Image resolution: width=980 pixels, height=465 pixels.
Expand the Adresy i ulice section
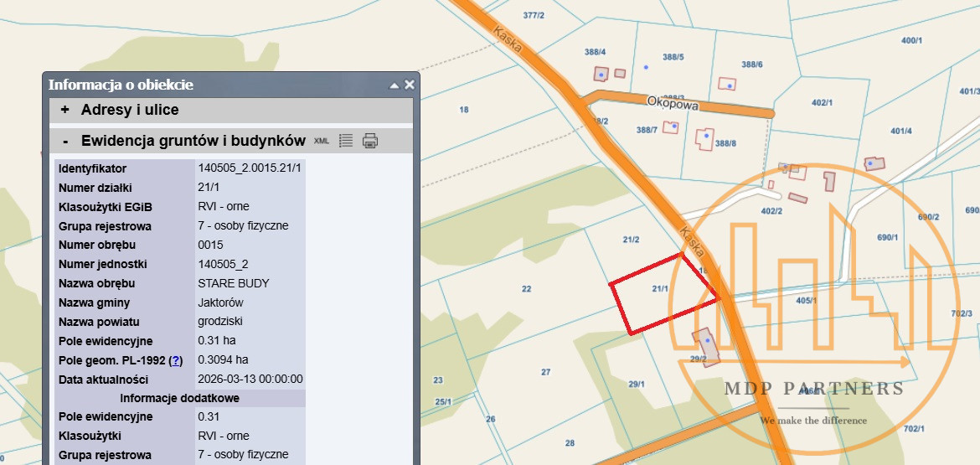click(x=64, y=110)
